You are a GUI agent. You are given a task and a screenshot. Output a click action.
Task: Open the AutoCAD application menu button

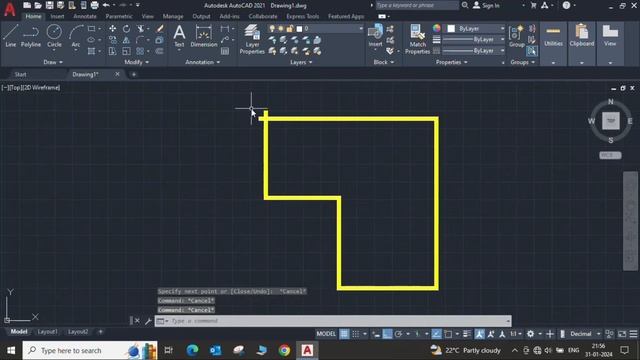[x=9, y=8]
